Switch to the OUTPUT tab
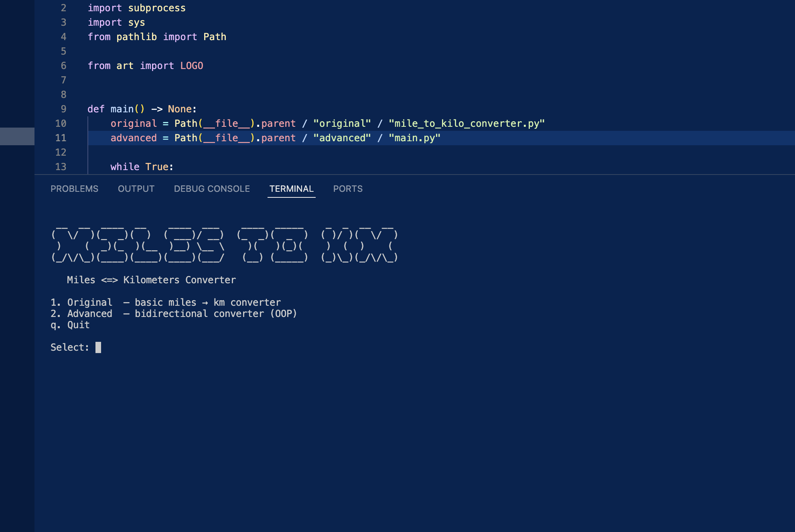Image resolution: width=795 pixels, height=532 pixels. coord(136,189)
